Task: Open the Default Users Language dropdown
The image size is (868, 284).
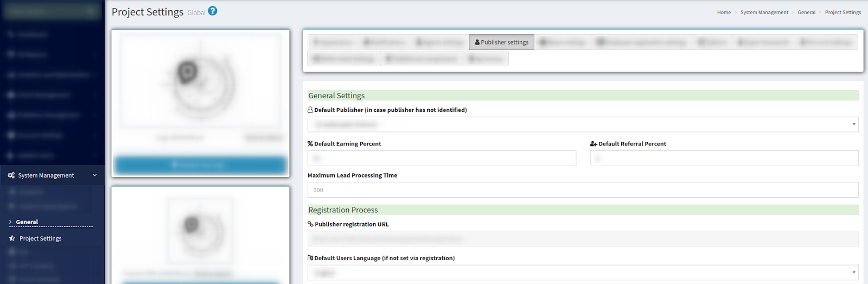Action: (x=583, y=273)
